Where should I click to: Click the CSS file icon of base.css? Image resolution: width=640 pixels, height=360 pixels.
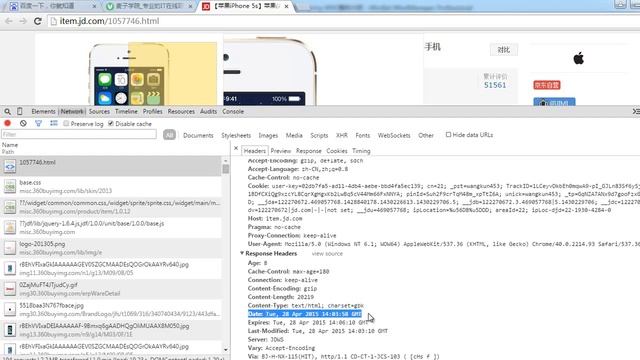10,187
